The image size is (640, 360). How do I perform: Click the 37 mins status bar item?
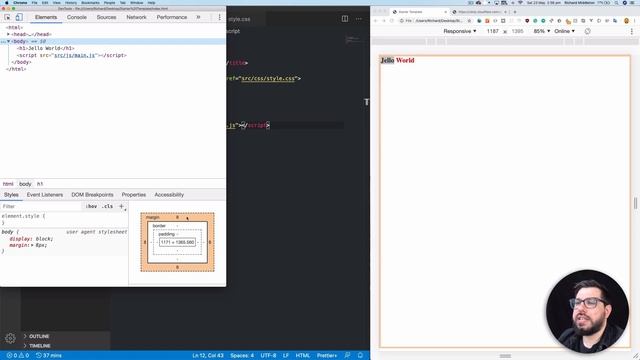pos(49,356)
